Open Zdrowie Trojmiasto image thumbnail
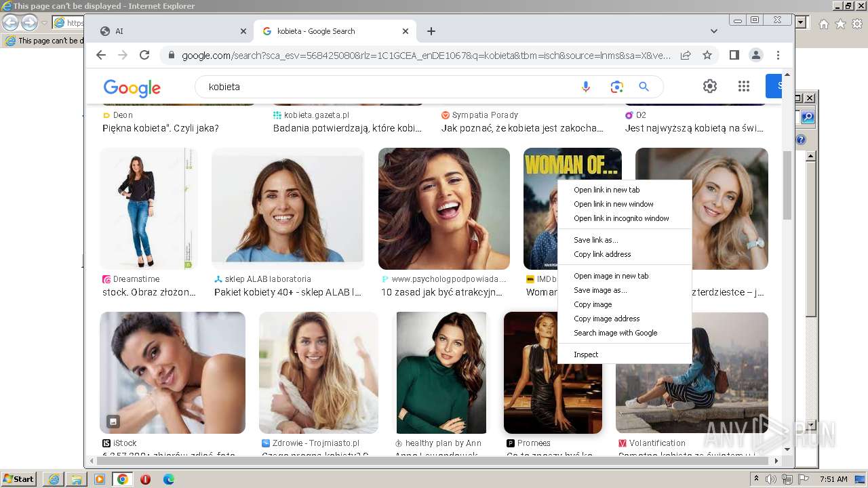 [318, 373]
